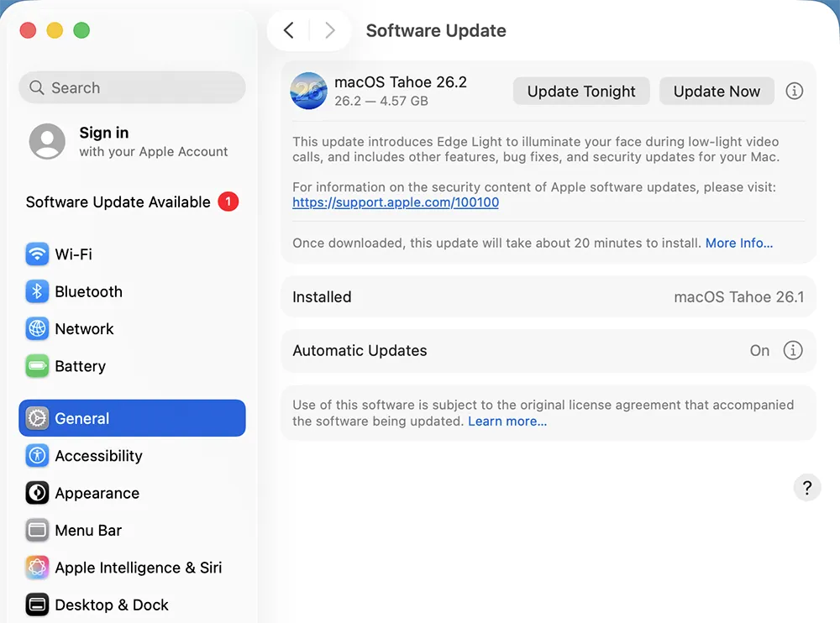Open the license Learn more... link
Image resolution: width=840 pixels, height=623 pixels.
click(x=507, y=421)
